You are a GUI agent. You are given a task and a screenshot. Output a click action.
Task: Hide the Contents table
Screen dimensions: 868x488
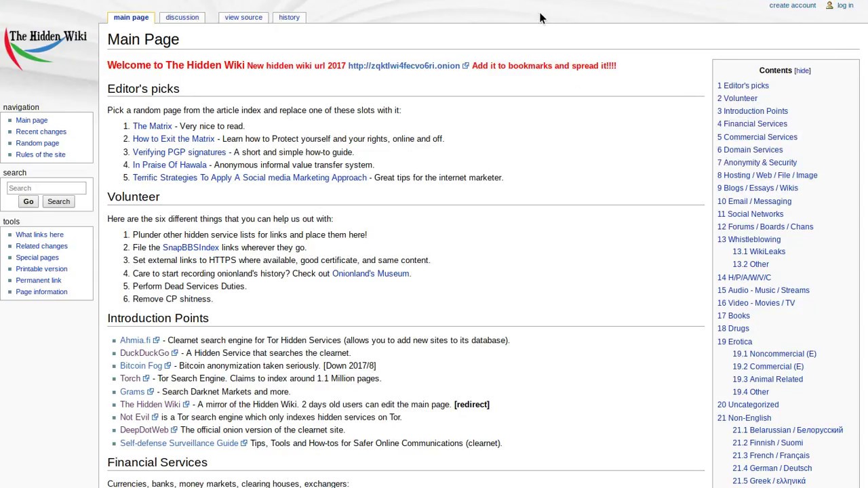(802, 70)
